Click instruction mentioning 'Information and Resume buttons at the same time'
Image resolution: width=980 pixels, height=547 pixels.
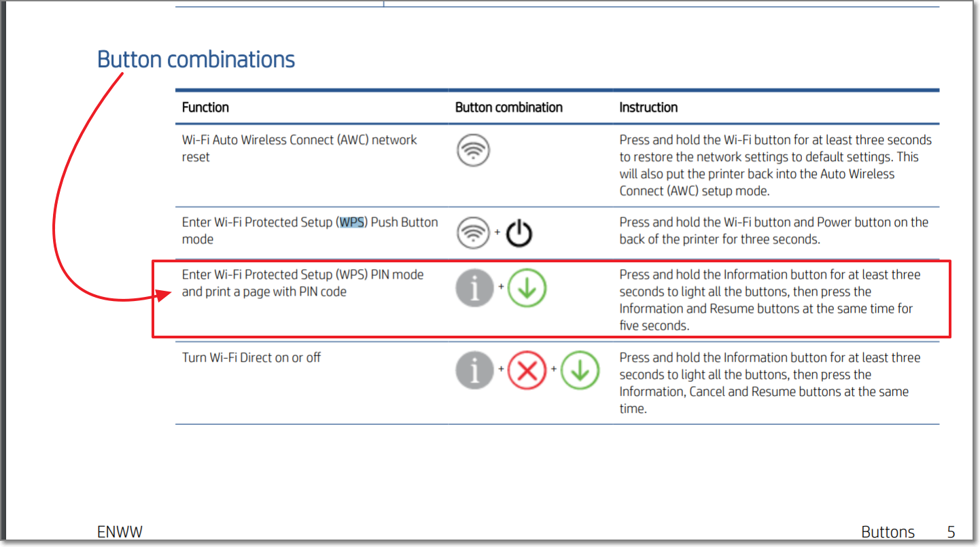[x=770, y=300]
